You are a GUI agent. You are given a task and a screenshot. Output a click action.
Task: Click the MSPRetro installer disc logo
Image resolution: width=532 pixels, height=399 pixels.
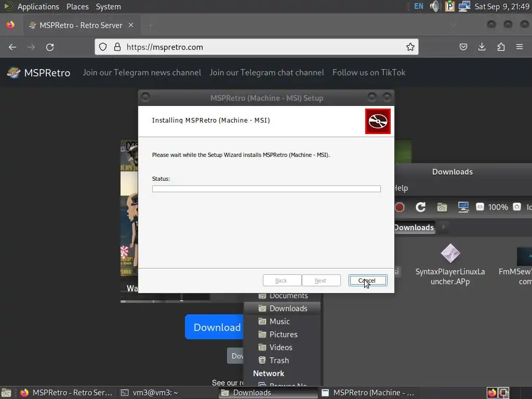pyautogui.click(x=378, y=121)
